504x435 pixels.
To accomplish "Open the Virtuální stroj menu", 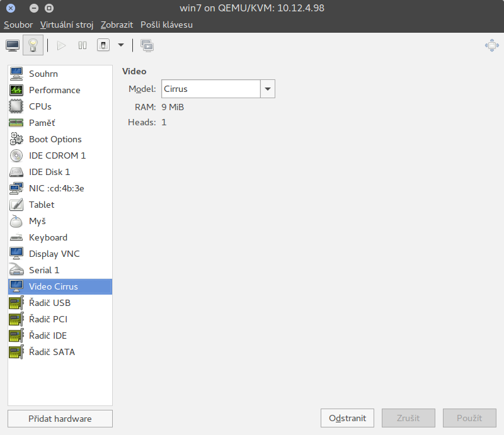I will click(x=67, y=25).
